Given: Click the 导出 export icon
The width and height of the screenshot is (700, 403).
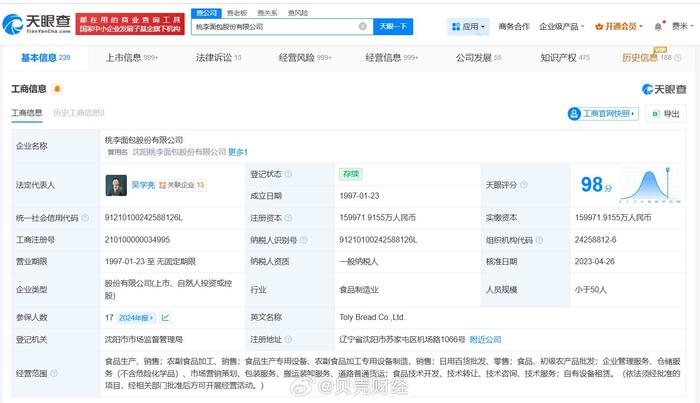Looking at the screenshot, I should point(655,114).
